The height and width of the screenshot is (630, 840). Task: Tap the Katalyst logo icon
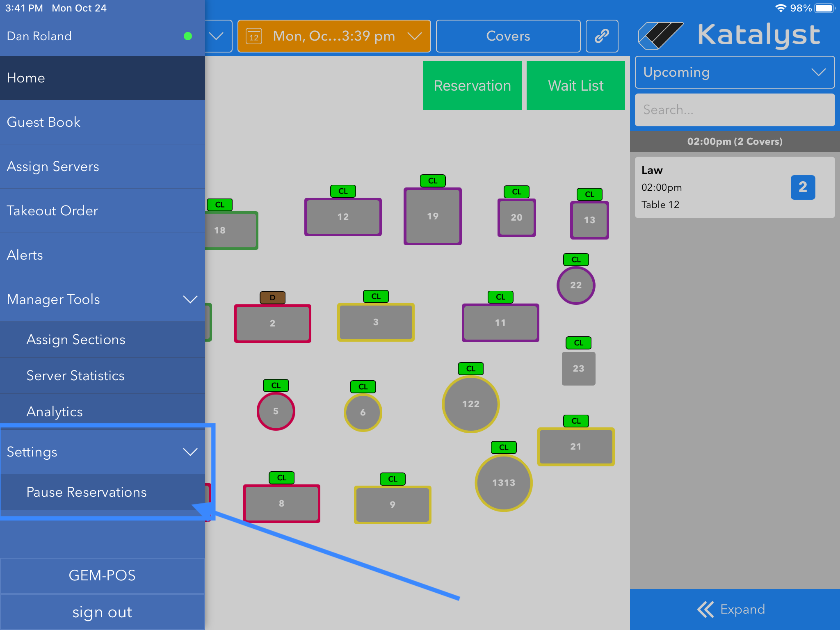click(x=660, y=36)
